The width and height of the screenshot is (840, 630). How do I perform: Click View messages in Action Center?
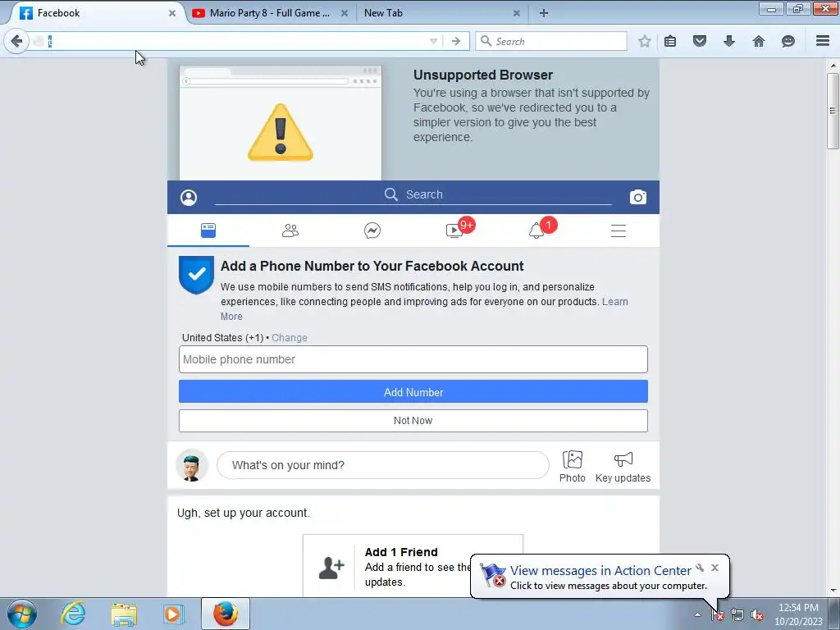[x=600, y=571]
